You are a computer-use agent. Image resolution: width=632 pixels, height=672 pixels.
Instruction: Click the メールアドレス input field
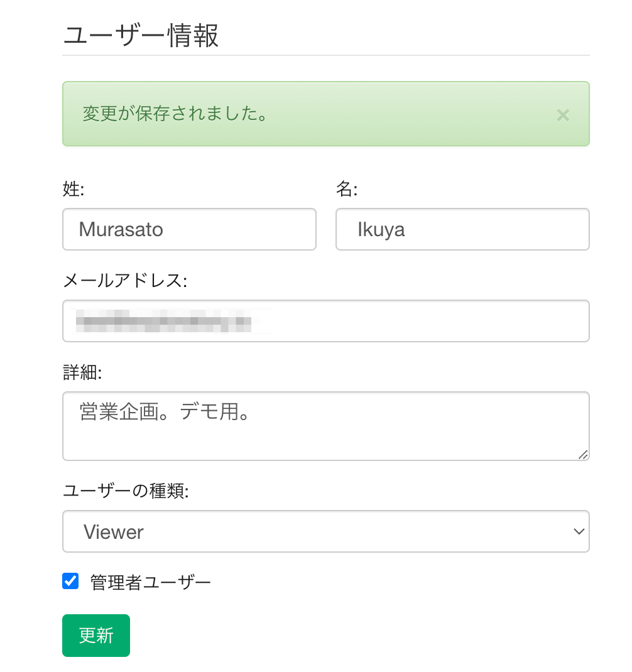(326, 321)
